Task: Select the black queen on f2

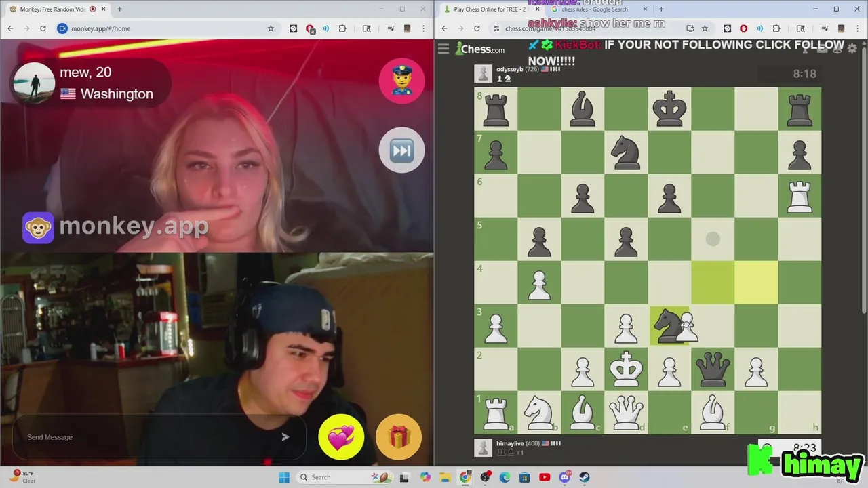Action: point(713,369)
